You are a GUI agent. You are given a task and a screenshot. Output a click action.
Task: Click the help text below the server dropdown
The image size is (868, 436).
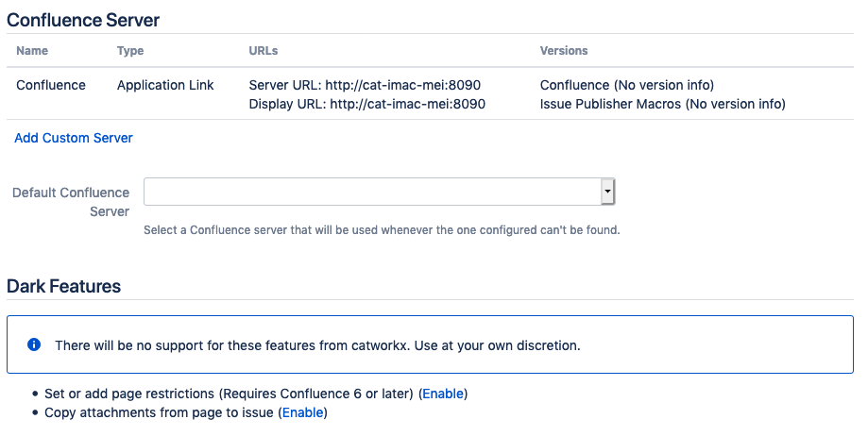click(x=382, y=229)
